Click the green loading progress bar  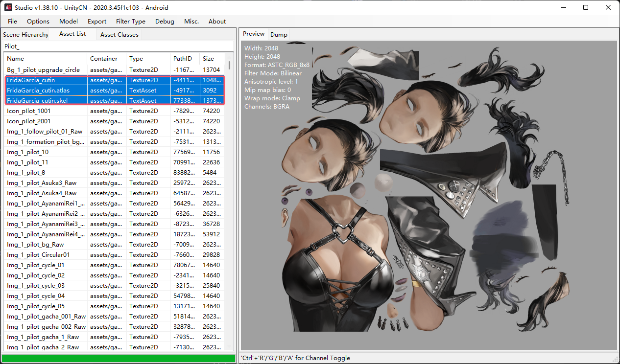tap(119, 358)
